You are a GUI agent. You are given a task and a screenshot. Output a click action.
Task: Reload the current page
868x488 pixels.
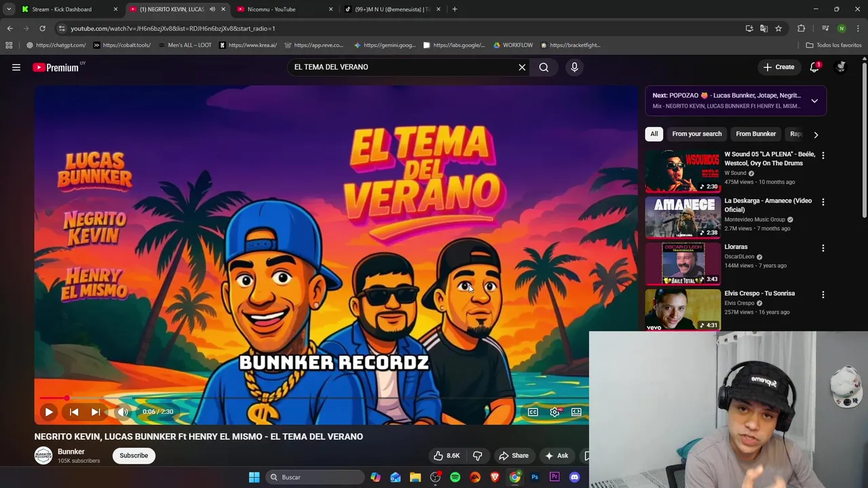42,28
